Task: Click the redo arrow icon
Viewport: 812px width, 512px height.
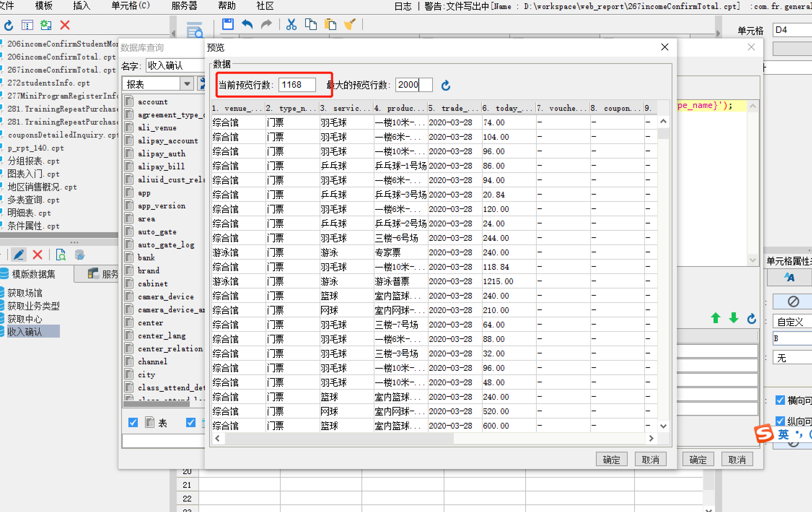Action: coord(267,25)
